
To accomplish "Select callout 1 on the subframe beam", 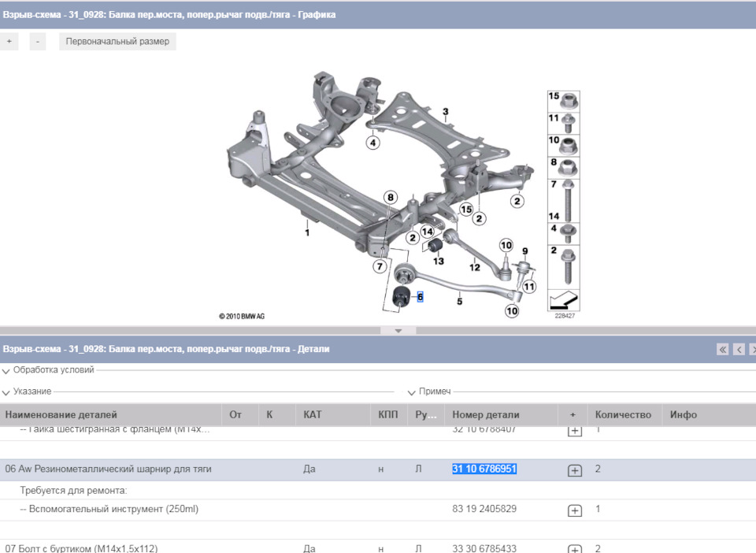I will 306,232.
